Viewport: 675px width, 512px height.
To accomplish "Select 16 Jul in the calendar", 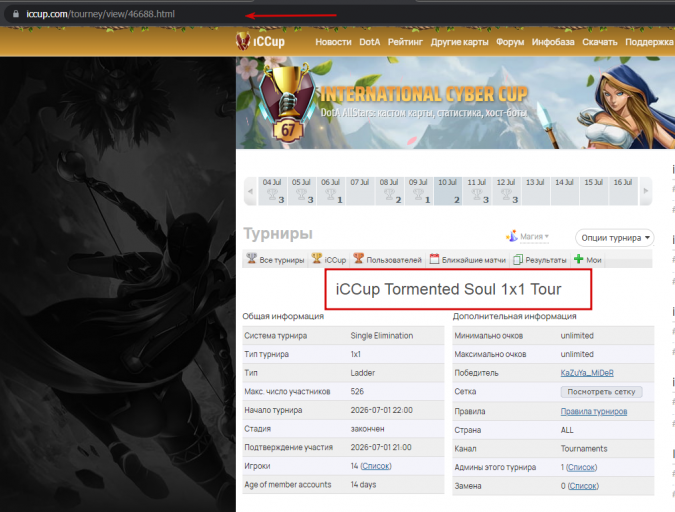I will pos(623,191).
